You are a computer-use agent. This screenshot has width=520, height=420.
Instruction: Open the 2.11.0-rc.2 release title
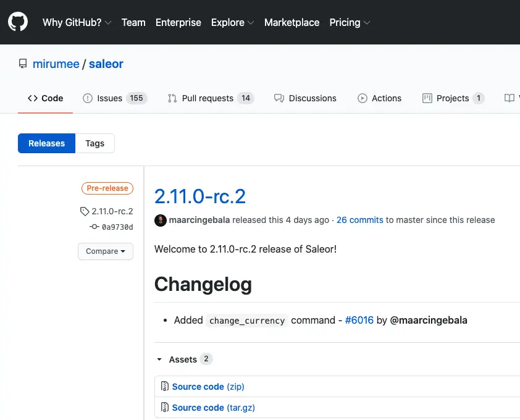(200, 196)
